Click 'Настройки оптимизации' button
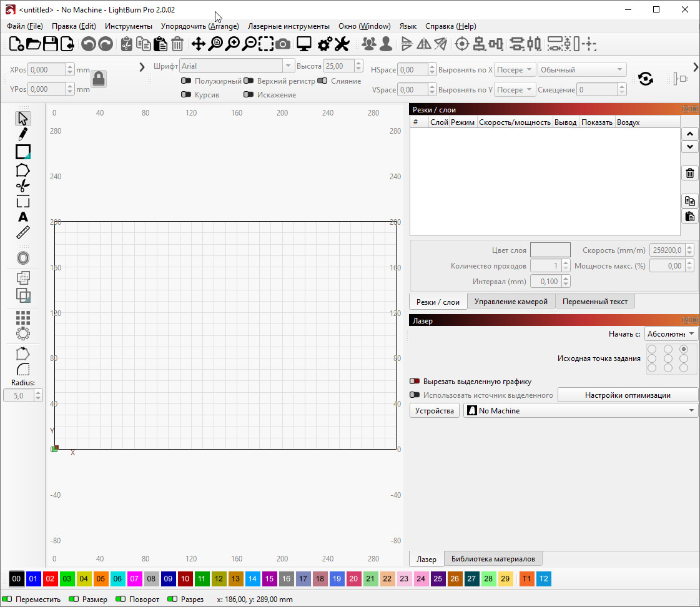700x607 pixels. (628, 395)
